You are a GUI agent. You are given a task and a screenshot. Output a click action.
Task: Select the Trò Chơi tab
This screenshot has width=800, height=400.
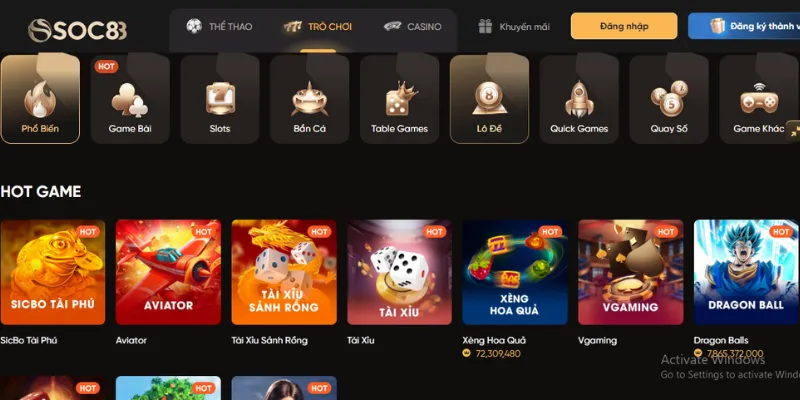318,27
